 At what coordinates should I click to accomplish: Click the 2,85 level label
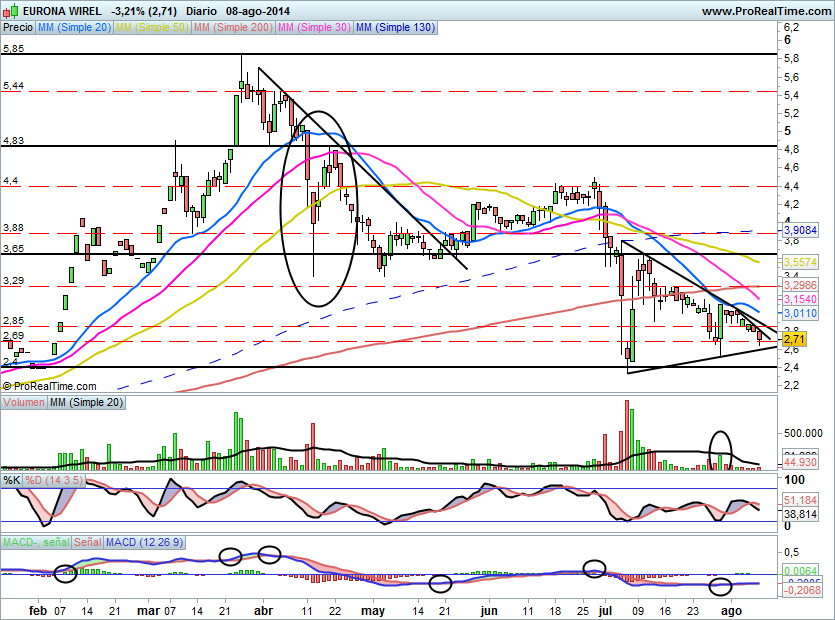(13, 321)
